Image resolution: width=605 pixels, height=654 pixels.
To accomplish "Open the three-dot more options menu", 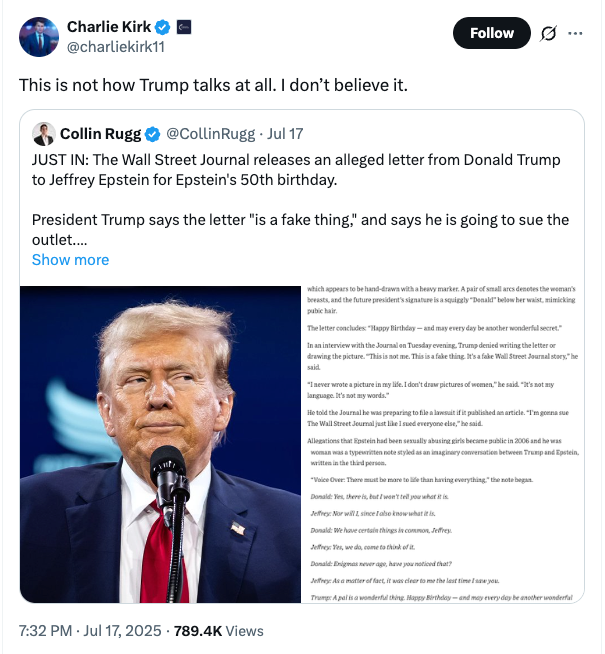I will tap(575, 33).
